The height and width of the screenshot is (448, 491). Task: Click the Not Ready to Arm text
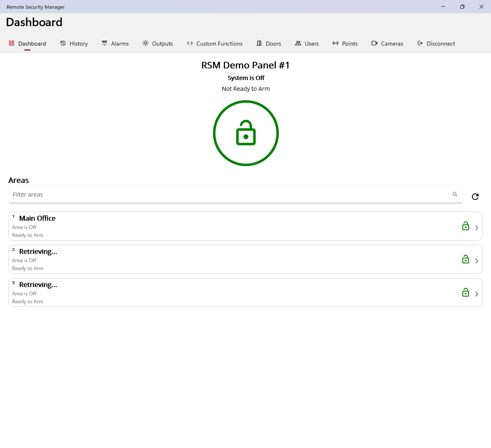tap(246, 89)
